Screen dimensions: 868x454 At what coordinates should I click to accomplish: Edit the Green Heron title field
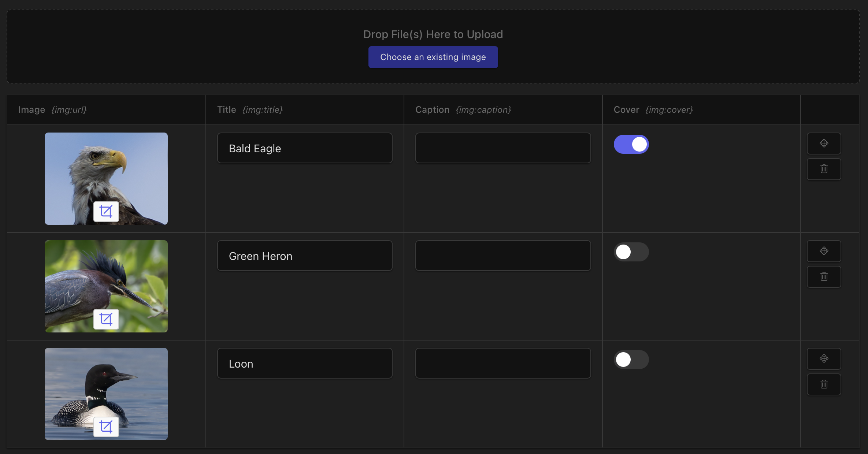305,256
